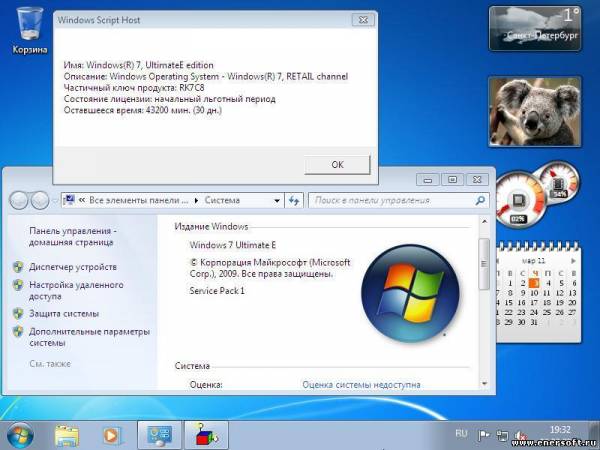Click the scroll-up arrow in the Система window
Screen dimensions: 600x450
[x=484, y=222]
